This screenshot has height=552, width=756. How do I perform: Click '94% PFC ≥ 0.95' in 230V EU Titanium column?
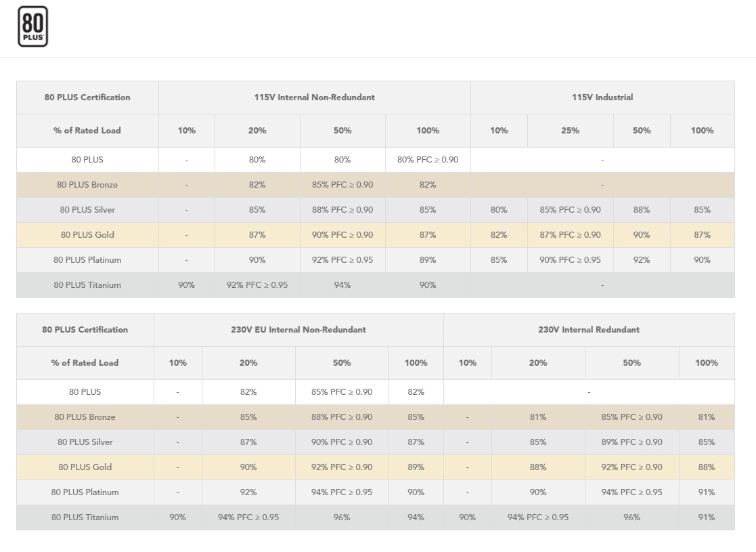coord(248,517)
